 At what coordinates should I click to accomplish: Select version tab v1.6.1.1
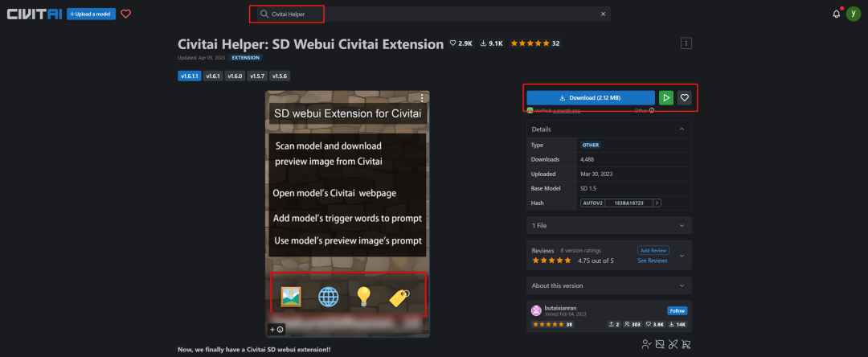[190, 76]
